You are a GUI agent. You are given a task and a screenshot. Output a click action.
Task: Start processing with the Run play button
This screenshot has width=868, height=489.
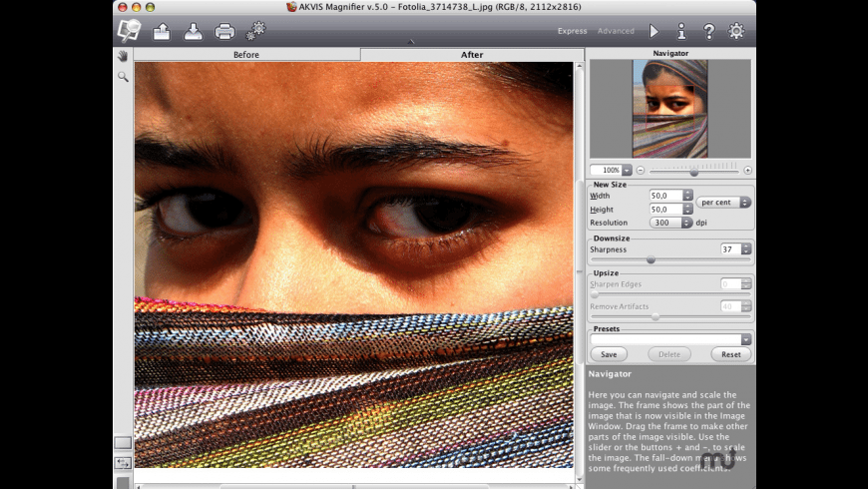pos(653,32)
